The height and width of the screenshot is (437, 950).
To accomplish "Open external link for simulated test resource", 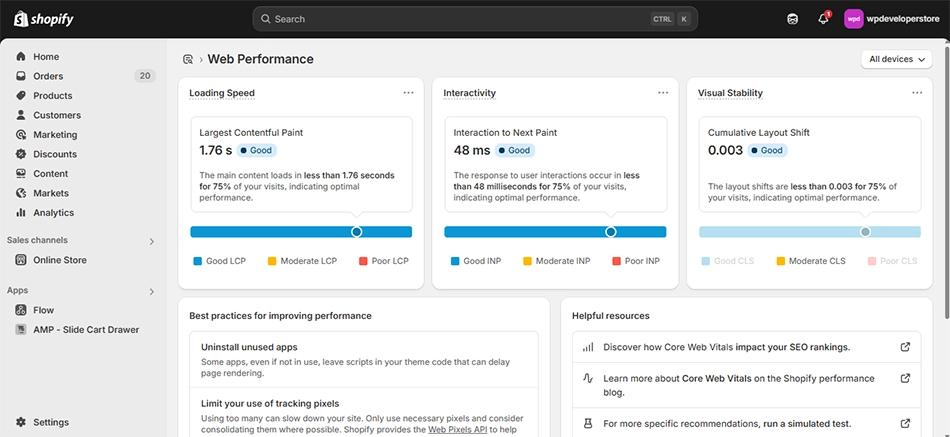I will 905,423.
